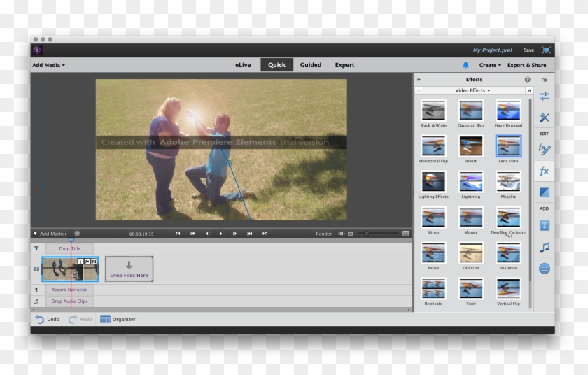This screenshot has width=588, height=375.
Task: Go to the next effects category arrow
Action: [529, 90]
